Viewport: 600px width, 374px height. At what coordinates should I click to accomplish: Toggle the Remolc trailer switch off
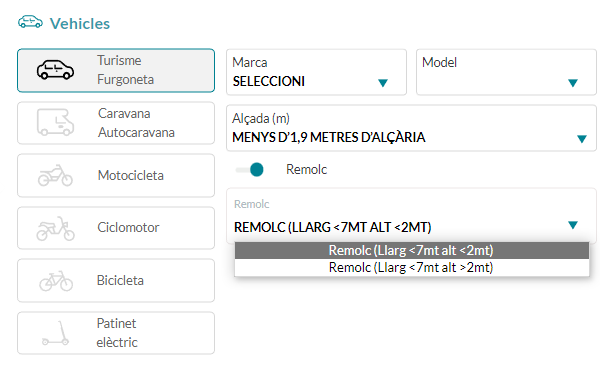pyautogui.click(x=250, y=170)
